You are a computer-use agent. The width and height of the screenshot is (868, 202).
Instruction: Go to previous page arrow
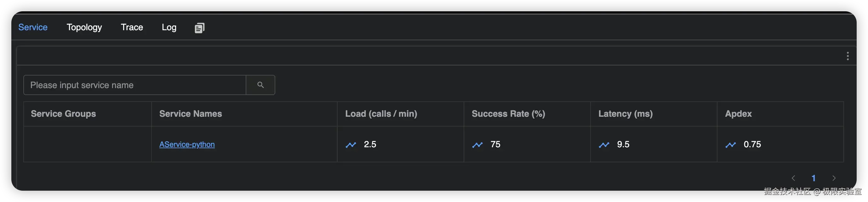[x=793, y=178]
